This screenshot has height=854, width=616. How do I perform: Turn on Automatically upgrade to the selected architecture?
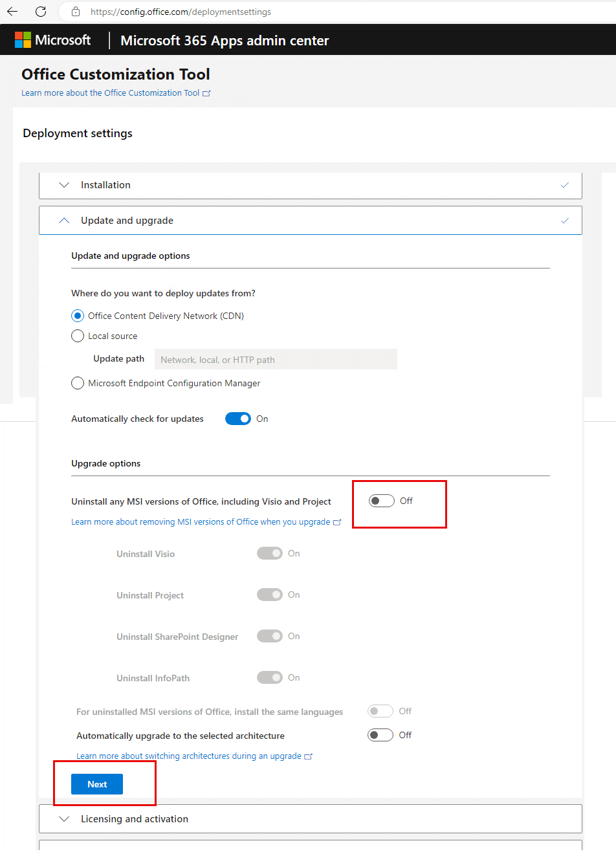click(x=380, y=734)
